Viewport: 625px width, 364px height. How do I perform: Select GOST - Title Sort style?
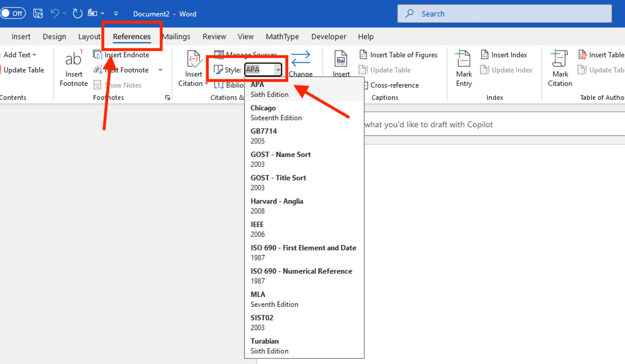pyautogui.click(x=304, y=183)
